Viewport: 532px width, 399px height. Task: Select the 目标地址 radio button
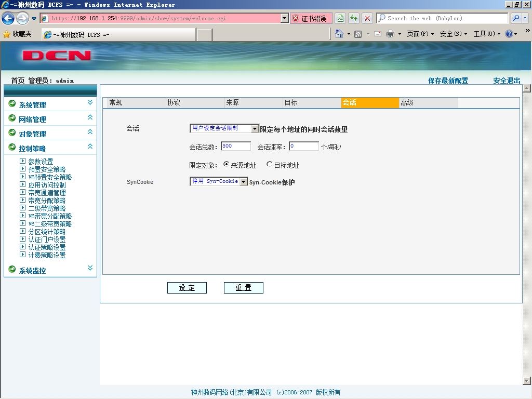click(x=270, y=165)
